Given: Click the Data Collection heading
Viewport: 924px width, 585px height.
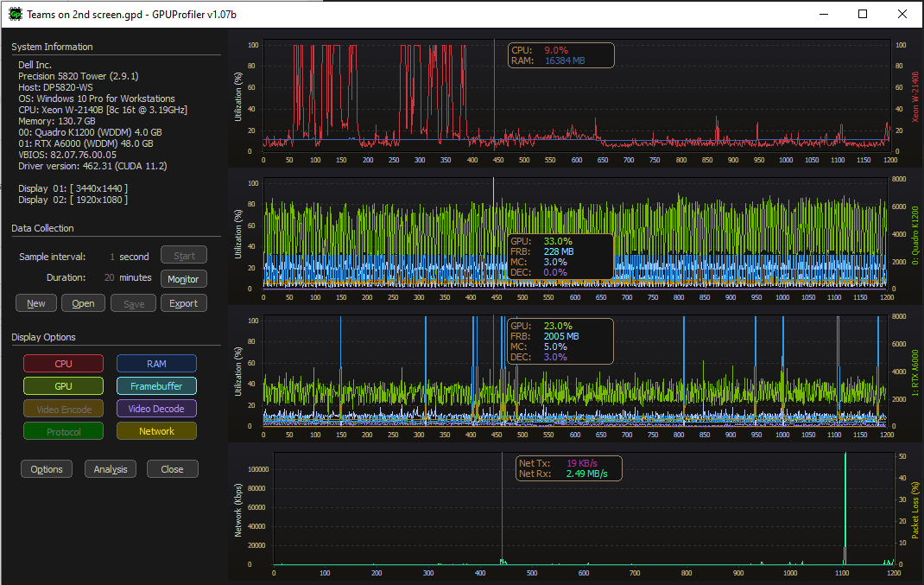Looking at the screenshot, I should pyautogui.click(x=42, y=228).
